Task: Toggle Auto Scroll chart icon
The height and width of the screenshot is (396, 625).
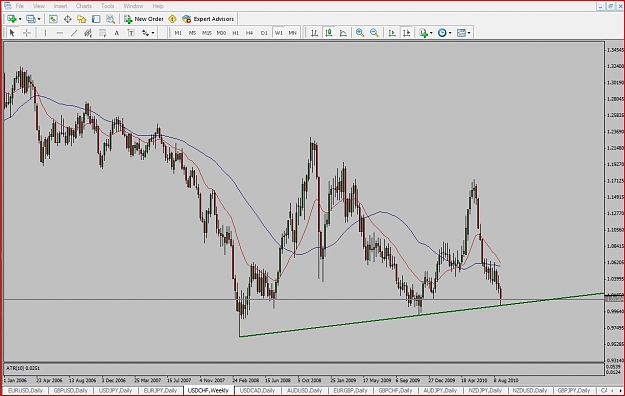Action: (392, 33)
